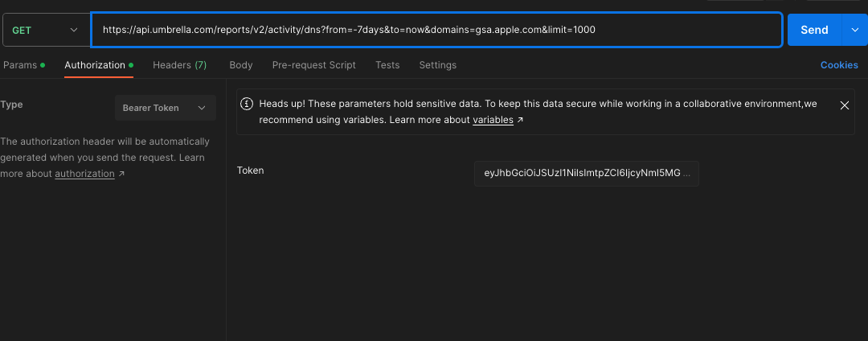Screen dimensions: 868x341
Task: Open the Tests tab
Action: click(387, 65)
